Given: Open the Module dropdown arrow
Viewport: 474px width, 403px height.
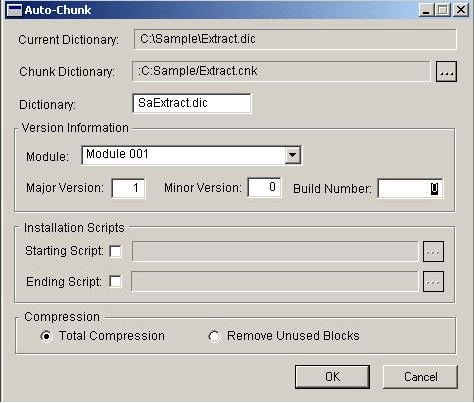Looking at the screenshot, I should click(292, 155).
